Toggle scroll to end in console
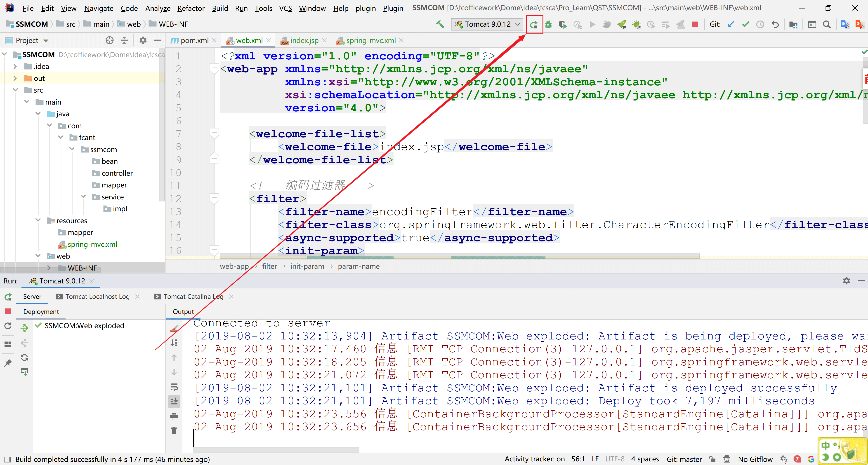 174,401
